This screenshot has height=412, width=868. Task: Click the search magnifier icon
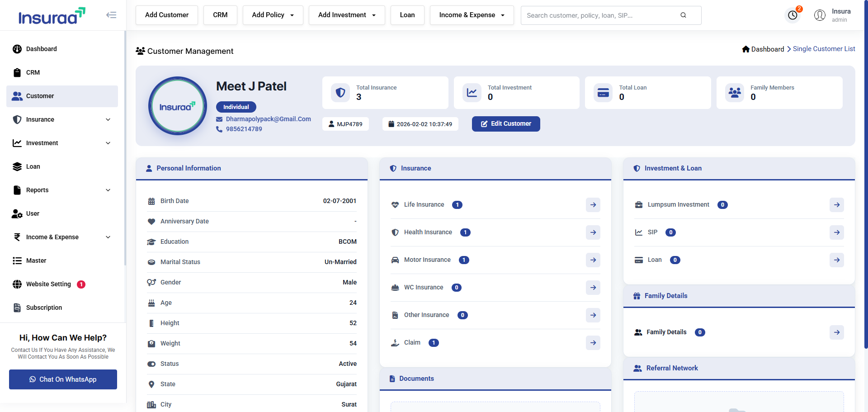pyautogui.click(x=683, y=15)
